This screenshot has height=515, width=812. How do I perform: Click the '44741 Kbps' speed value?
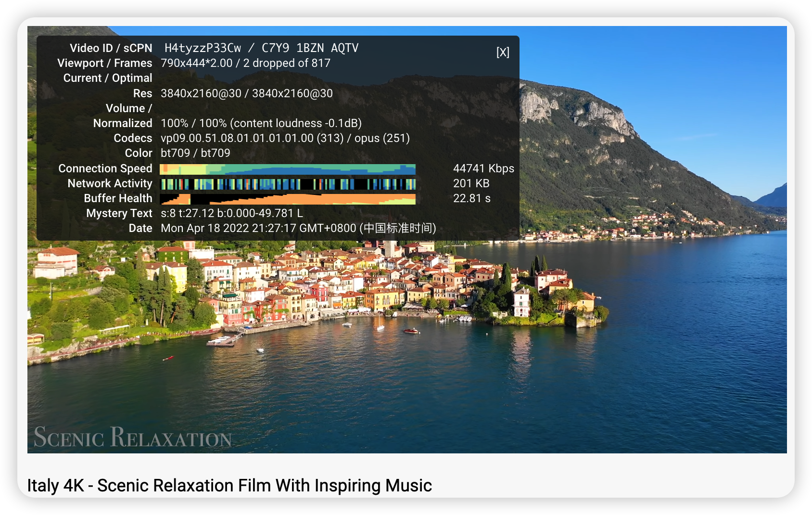click(483, 168)
